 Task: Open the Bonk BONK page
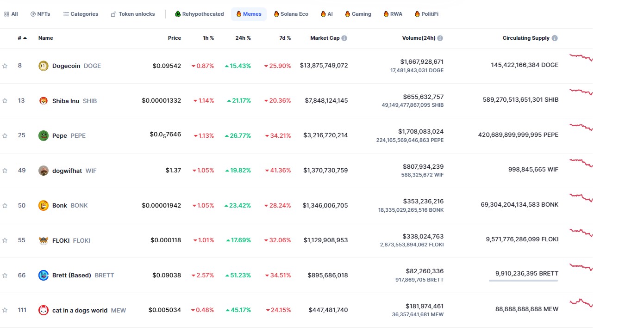tap(70, 206)
